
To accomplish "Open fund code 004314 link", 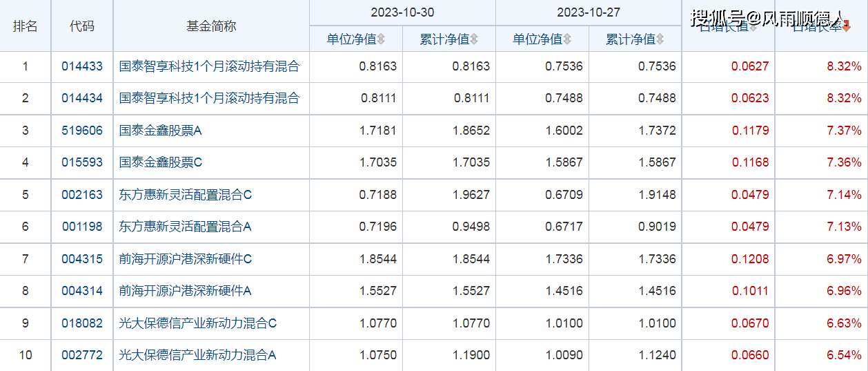I will coord(82,291).
